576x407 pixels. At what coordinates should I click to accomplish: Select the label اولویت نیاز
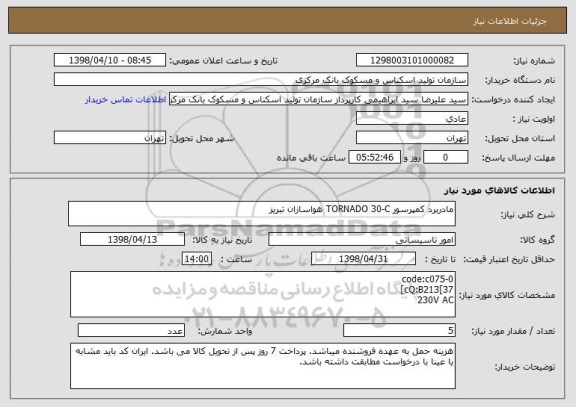click(534, 119)
